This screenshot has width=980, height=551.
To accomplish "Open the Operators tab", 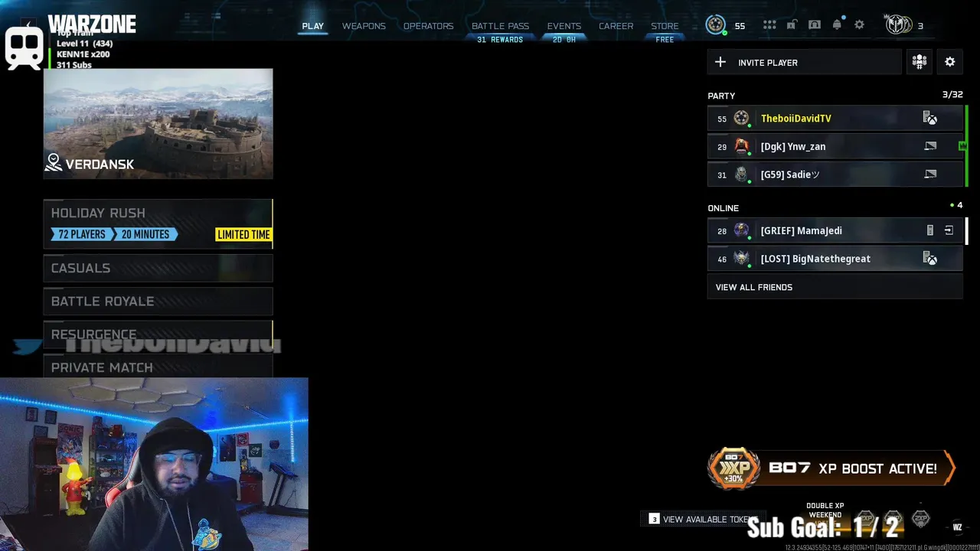I will coord(428,26).
